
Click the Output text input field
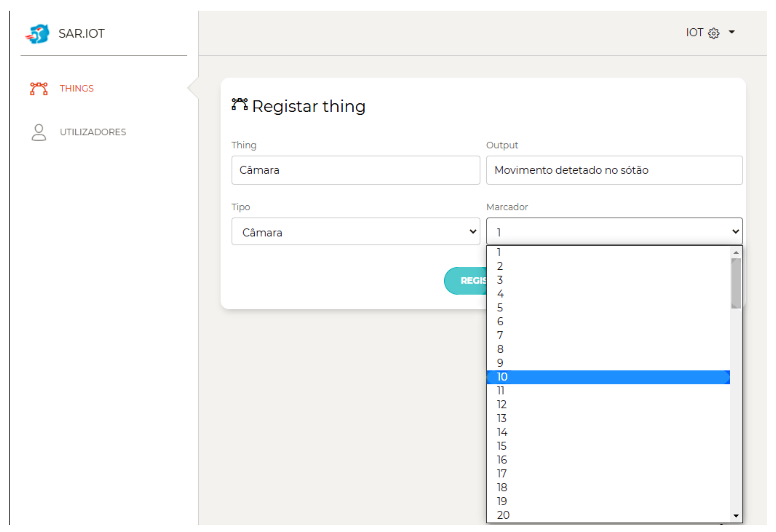pyautogui.click(x=614, y=170)
